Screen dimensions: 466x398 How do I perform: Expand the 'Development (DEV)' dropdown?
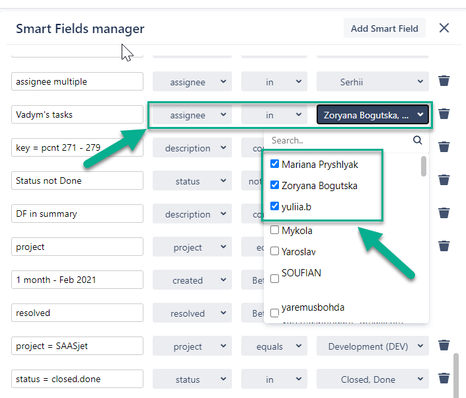(x=373, y=346)
